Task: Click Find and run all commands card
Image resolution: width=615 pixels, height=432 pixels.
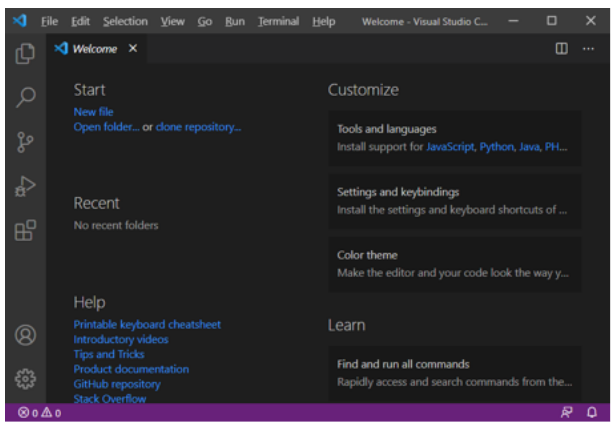Action: pyautogui.click(x=455, y=374)
